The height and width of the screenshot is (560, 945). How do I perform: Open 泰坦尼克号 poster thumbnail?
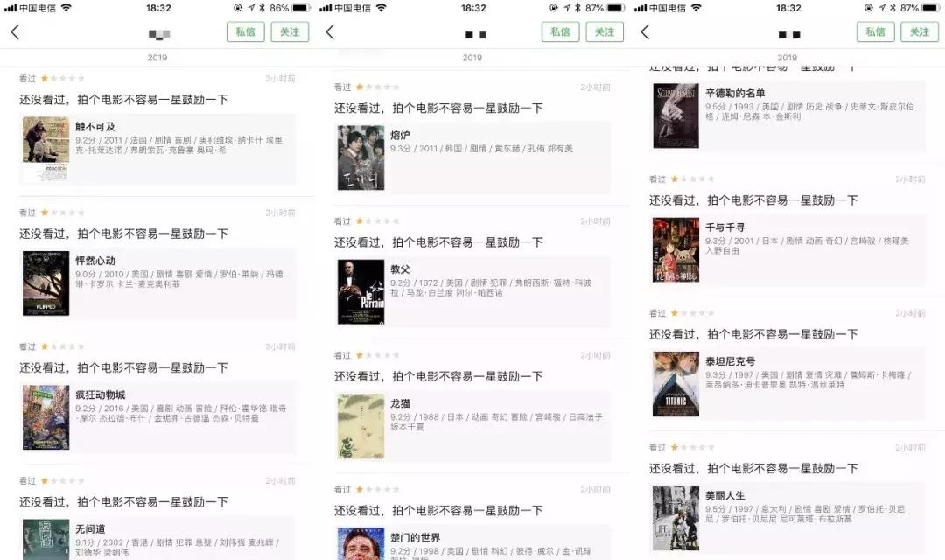(675, 384)
